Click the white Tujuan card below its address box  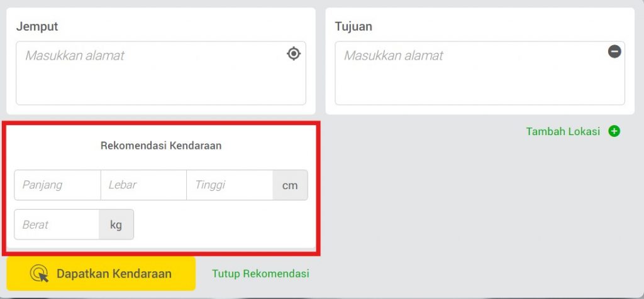480,109
